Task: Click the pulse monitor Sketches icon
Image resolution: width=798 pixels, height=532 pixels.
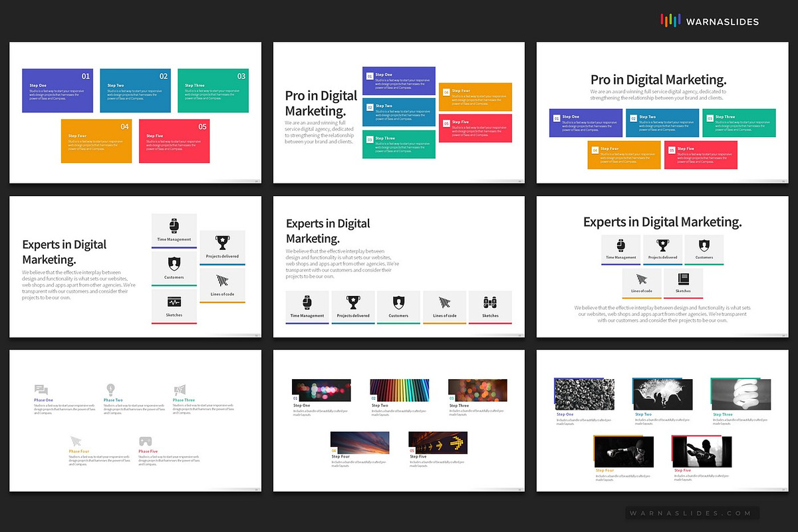Action: click(x=174, y=301)
